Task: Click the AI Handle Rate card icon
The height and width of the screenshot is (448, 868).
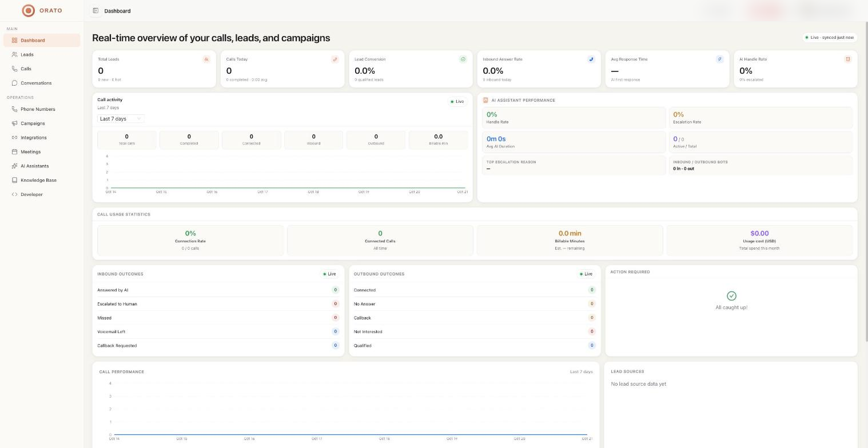Action: click(848, 59)
